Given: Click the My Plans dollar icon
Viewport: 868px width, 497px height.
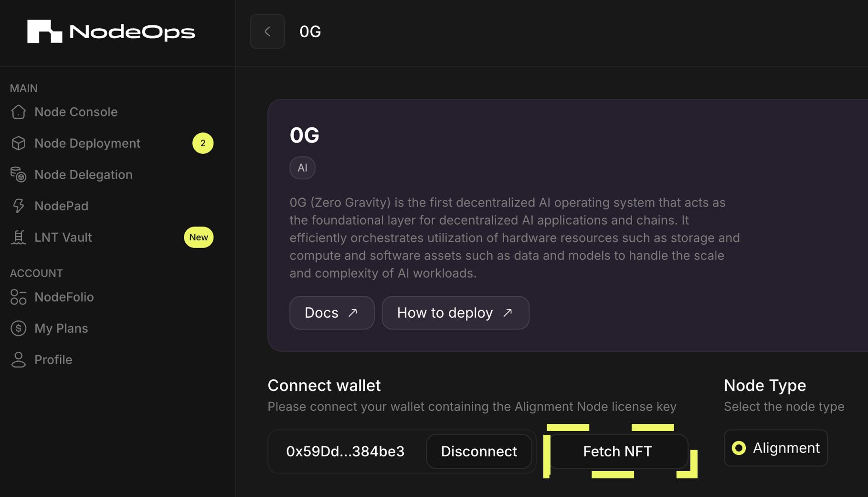Looking at the screenshot, I should [19, 328].
